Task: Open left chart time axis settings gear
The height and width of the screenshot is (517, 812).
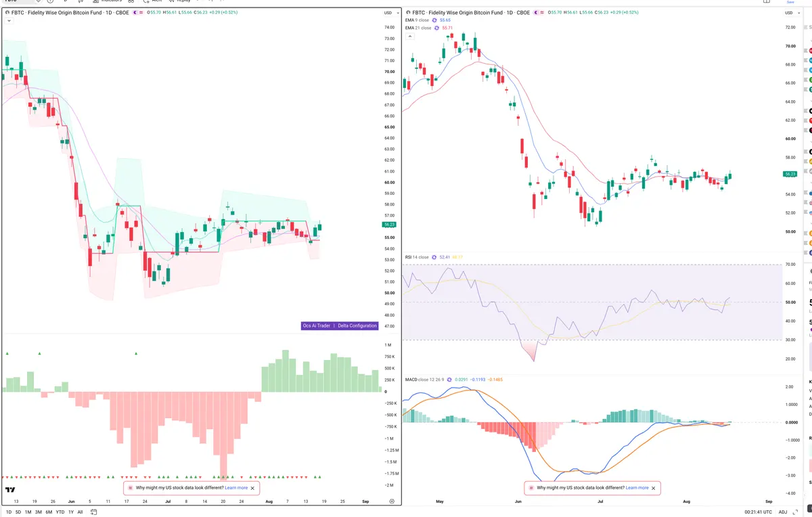Action: click(x=392, y=501)
